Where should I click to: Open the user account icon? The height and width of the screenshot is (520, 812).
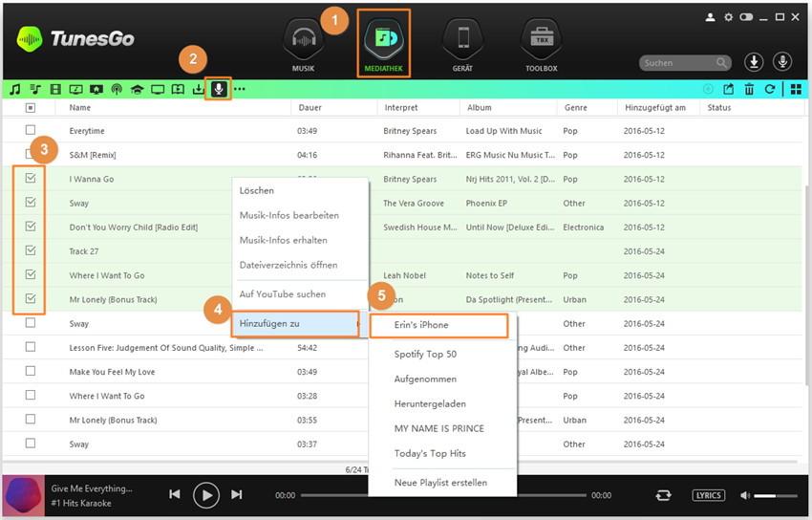(711, 17)
